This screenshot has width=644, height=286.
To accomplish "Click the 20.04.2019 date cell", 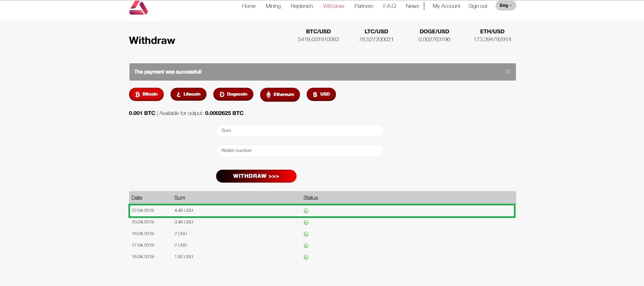I will [x=143, y=222].
